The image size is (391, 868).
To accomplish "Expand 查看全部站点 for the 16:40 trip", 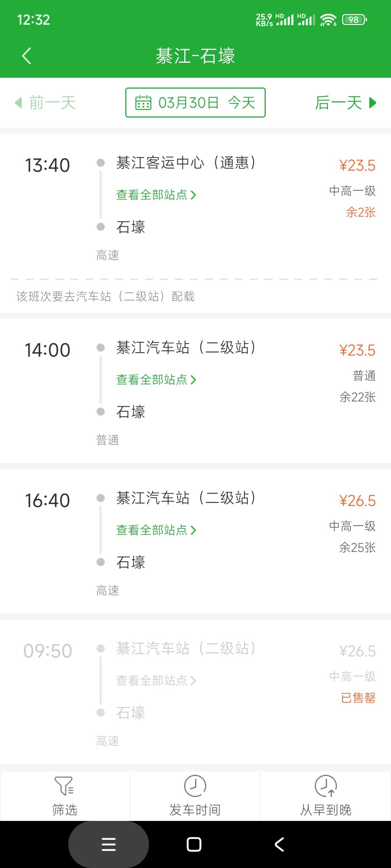I will point(156,530).
